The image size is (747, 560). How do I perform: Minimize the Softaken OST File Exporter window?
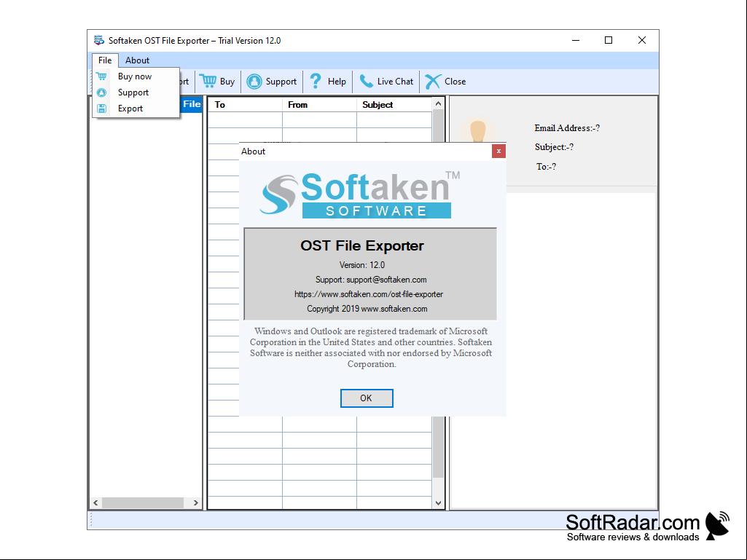576,41
